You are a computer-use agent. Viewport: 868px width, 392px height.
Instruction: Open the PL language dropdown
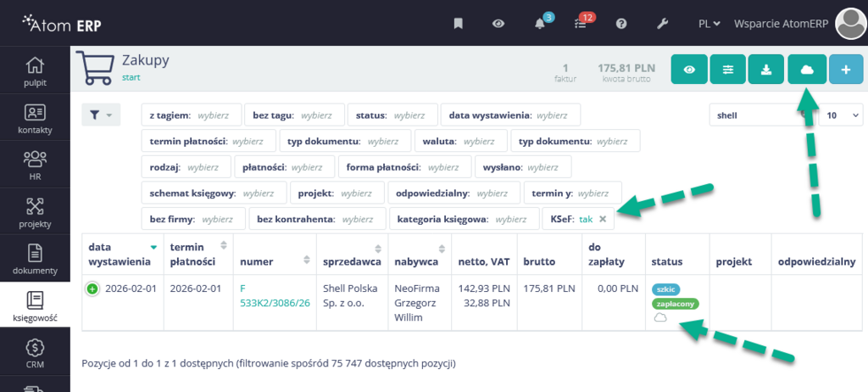click(709, 24)
